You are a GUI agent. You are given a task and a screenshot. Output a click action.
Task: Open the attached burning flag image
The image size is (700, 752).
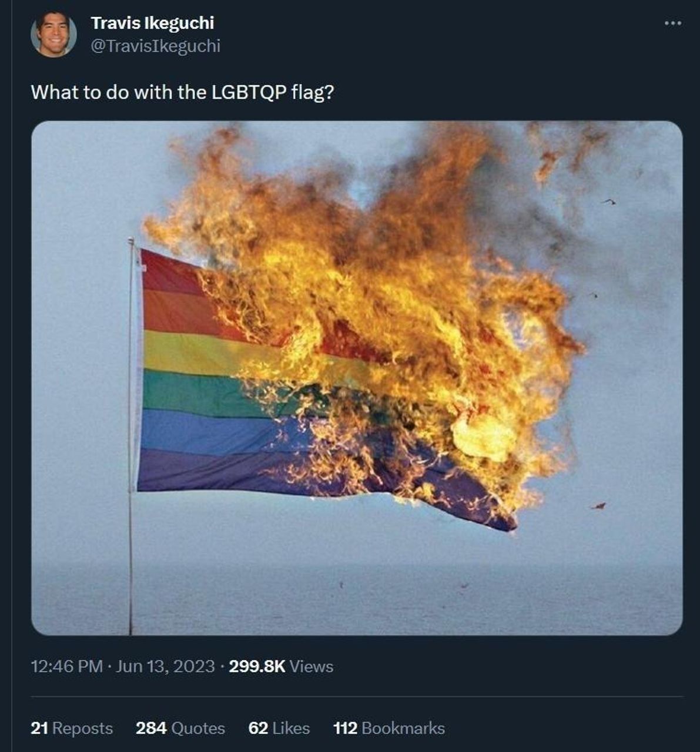(357, 378)
